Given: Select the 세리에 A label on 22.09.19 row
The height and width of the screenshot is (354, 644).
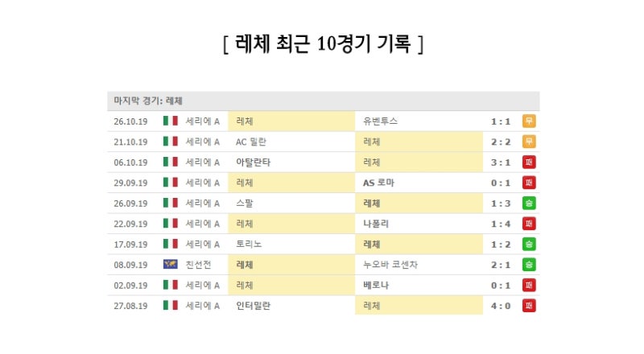Looking at the screenshot, I should 203,224.
